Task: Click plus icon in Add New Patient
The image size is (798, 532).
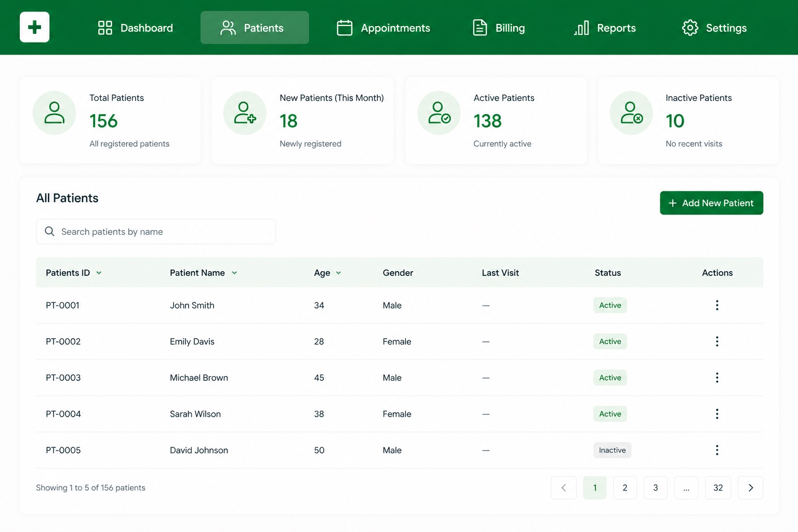Action: coord(672,203)
